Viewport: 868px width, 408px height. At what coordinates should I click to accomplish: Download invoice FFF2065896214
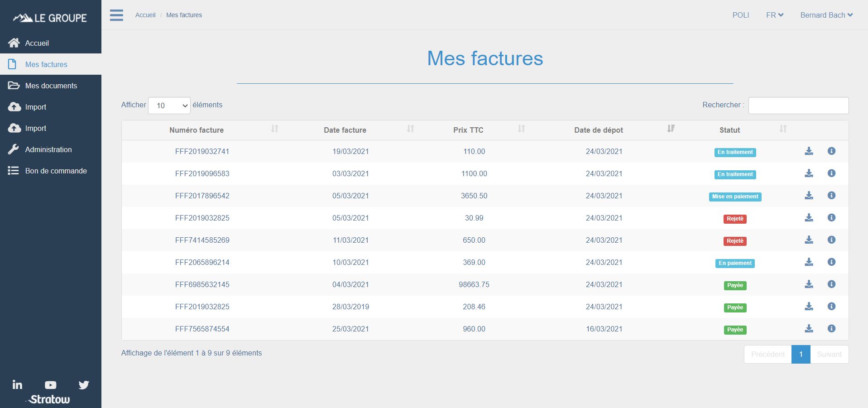809,262
